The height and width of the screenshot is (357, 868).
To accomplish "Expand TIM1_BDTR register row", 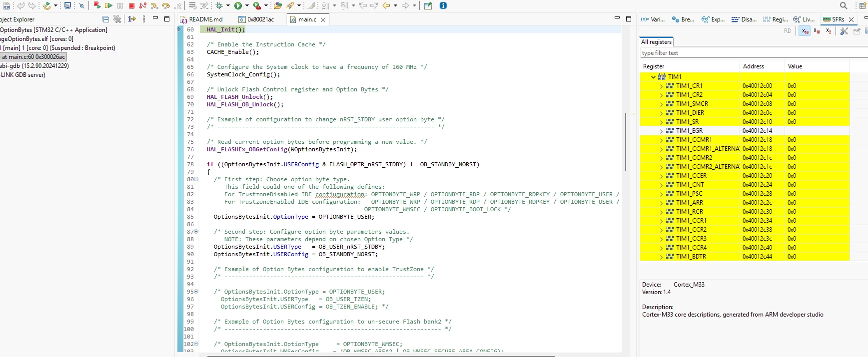I will coord(662,257).
